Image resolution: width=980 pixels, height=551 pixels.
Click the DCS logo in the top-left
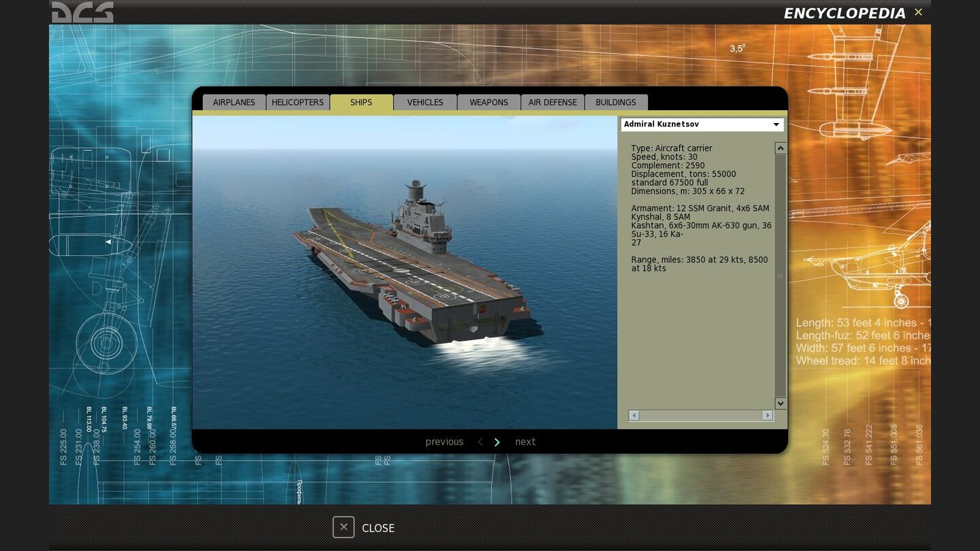point(82,12)
